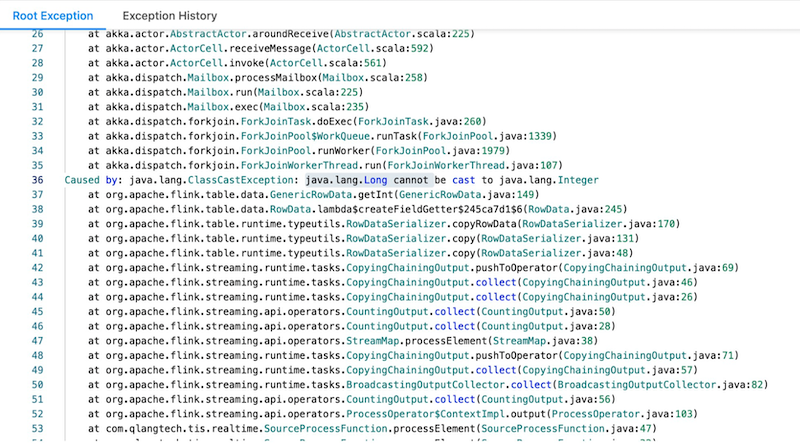The height and width of the screenshot is (448, 800).
Task: Select the RowData.lambda$createFieldGetter line
Action: point(357,209)
